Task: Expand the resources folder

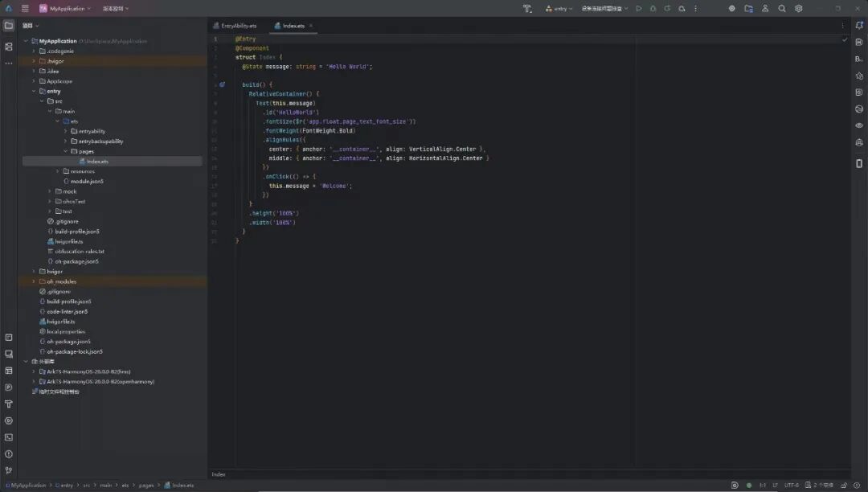Action: point(58,171)
